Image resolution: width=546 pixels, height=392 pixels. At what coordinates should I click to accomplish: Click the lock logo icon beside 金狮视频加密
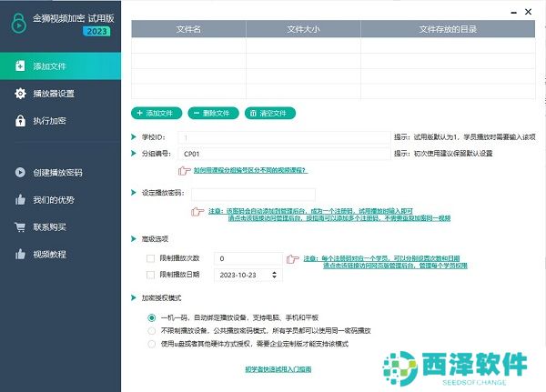point(18,23)
